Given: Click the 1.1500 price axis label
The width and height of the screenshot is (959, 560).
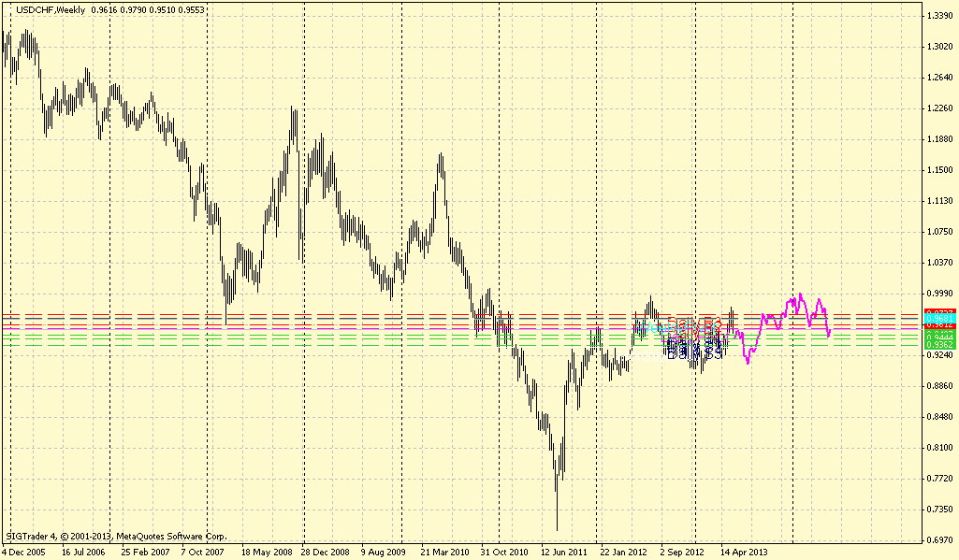Looking at the screenshot, I should coord(940,169).
